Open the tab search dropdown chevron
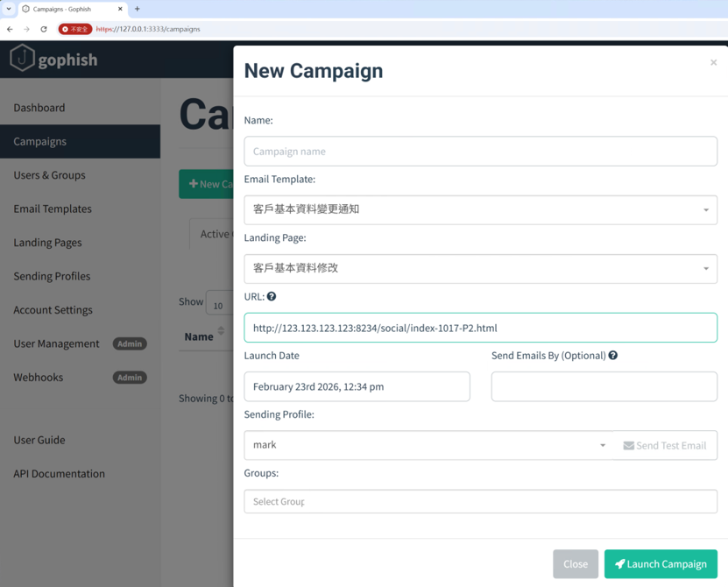728x587 pixels. pyautogui.click(x=9, y=9)
